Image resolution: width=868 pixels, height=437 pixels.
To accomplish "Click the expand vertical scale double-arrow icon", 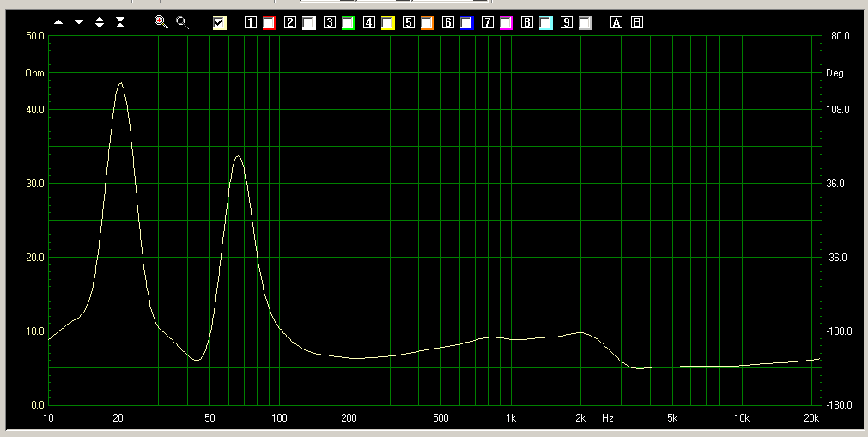I will (100, 22).
